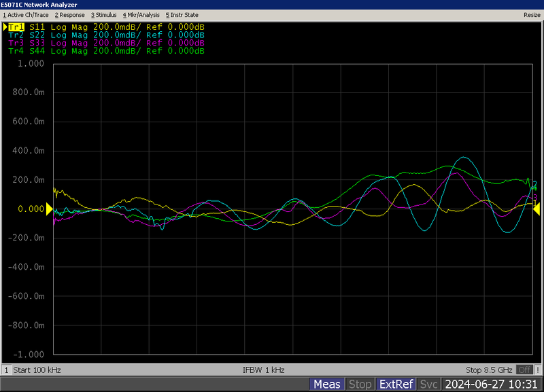Open the Instr State menu
The width and height of the screenshot is (544, 392).
tap(182, 14)
